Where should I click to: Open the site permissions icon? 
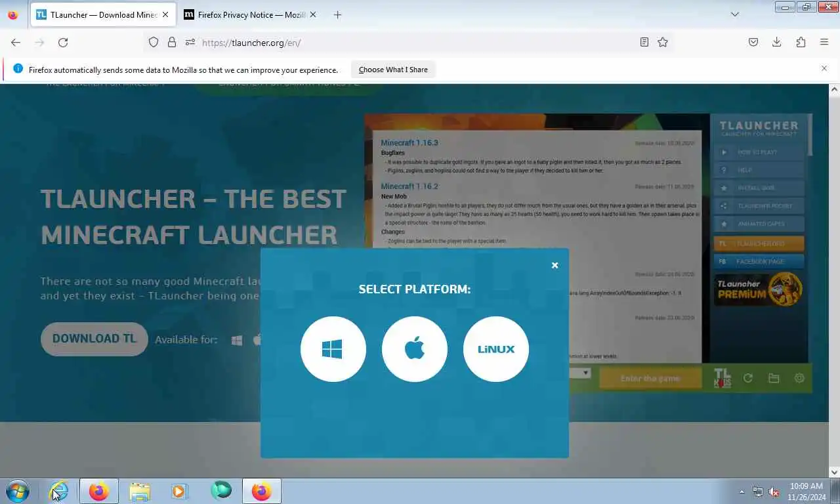click(x=190, y=42)
